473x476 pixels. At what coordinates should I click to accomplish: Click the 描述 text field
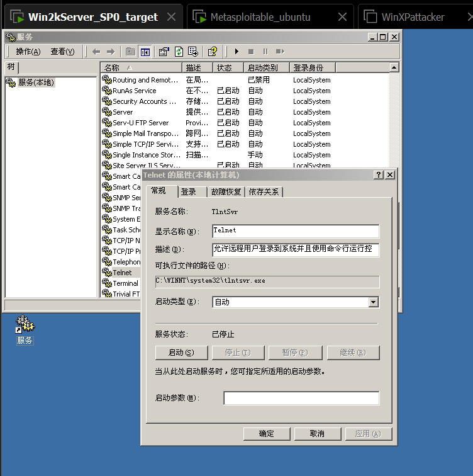point(296,249)
